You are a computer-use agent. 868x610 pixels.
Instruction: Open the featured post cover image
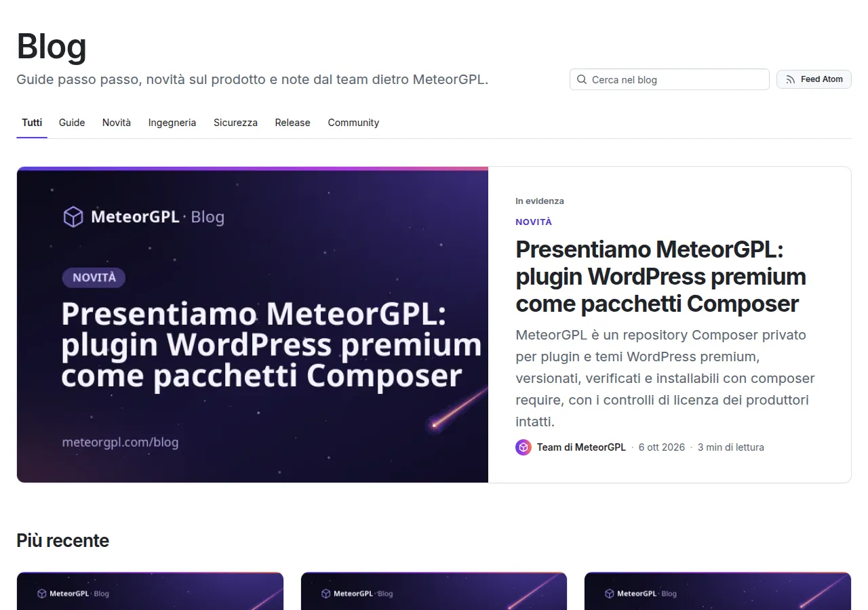(252, 325)
